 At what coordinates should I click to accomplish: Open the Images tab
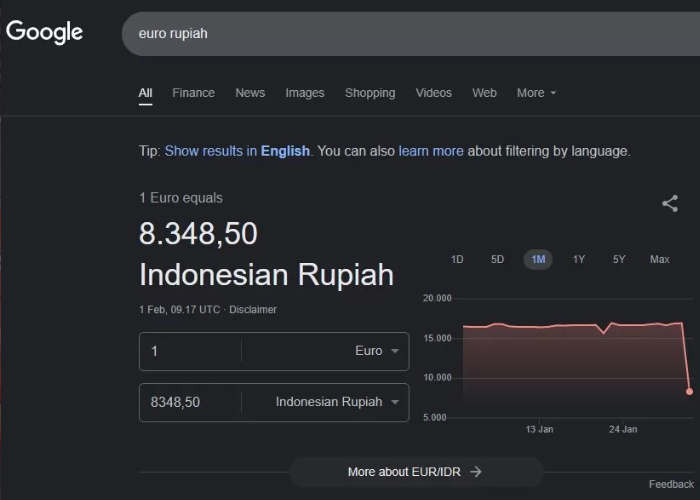(x=305, y=93)
